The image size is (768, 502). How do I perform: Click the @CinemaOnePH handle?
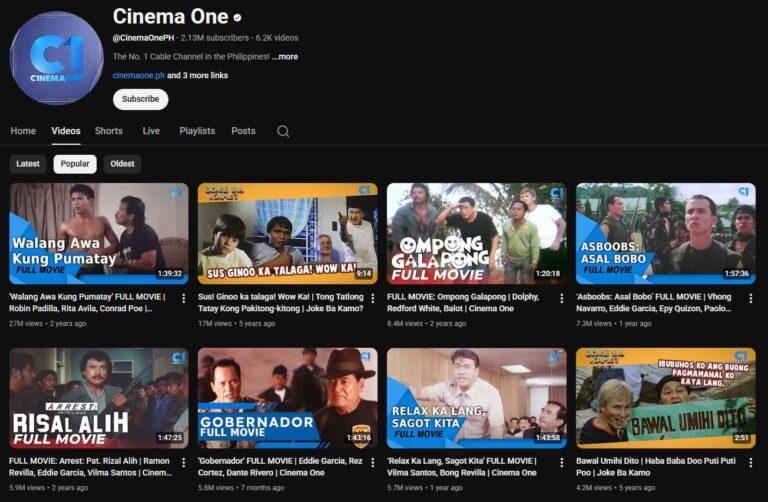[x=143, y=38]
